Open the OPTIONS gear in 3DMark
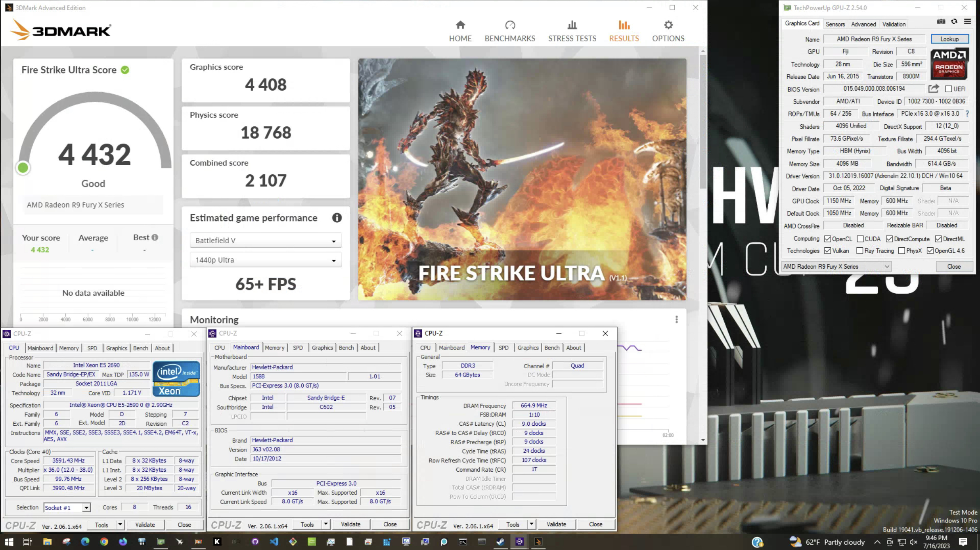980x550 pixels. click(x=668, y=31)
